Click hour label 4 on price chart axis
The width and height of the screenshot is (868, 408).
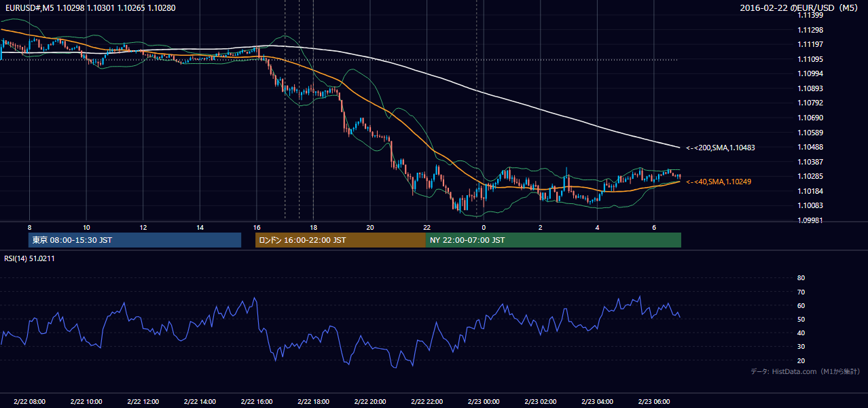click(597, 227)
